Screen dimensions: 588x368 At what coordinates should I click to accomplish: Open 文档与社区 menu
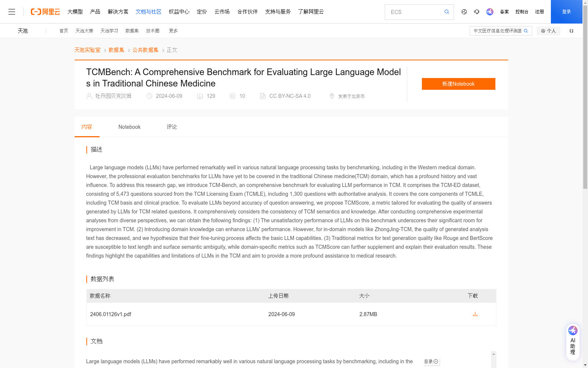[x=148, y=12]
